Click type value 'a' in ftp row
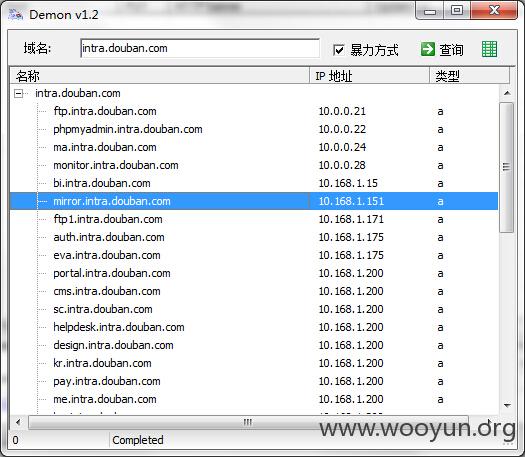The width and height of the screenshot is (525, 457). (440, 111)
